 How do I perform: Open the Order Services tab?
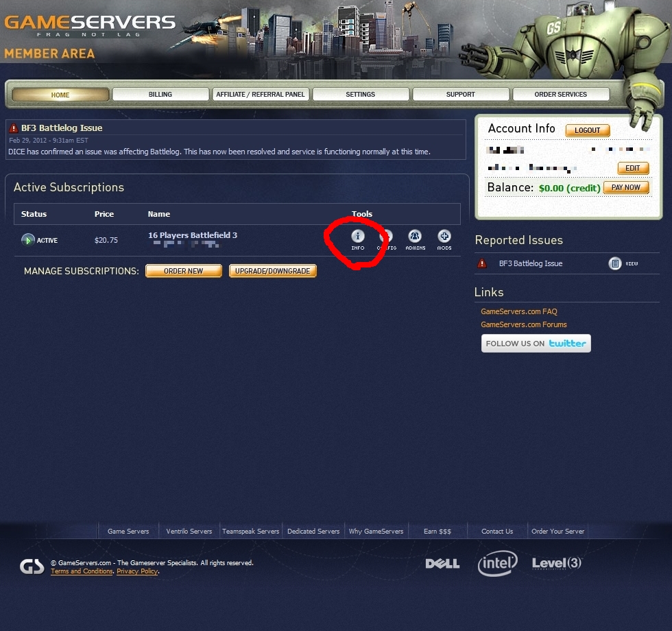click(561, 95)
